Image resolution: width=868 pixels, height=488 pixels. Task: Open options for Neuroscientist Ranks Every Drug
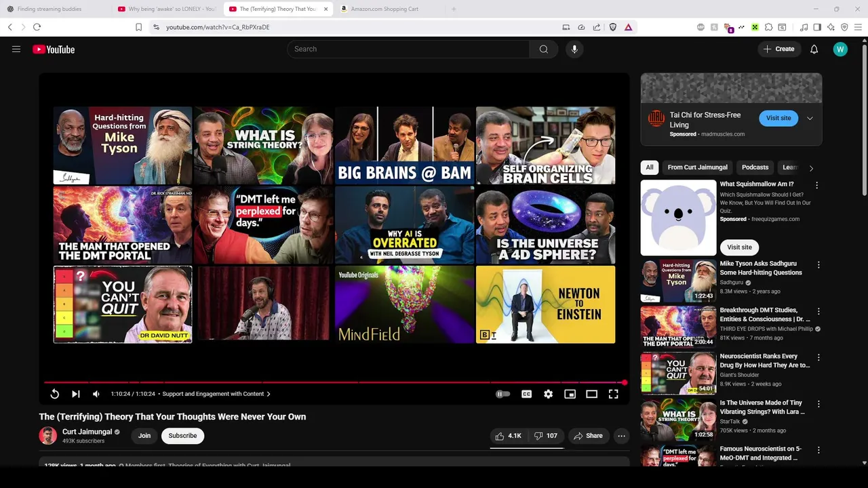pos(818,357)
